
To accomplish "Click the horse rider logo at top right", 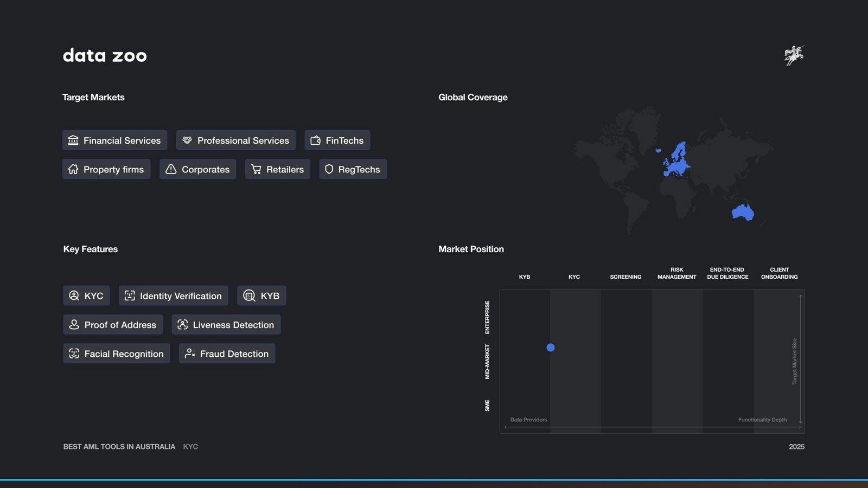I will [794, 55].
